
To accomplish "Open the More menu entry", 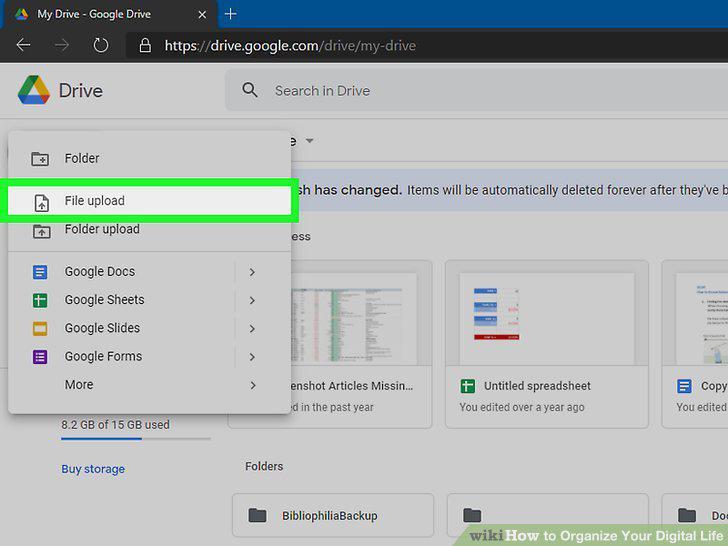I will tap(150, 385).
